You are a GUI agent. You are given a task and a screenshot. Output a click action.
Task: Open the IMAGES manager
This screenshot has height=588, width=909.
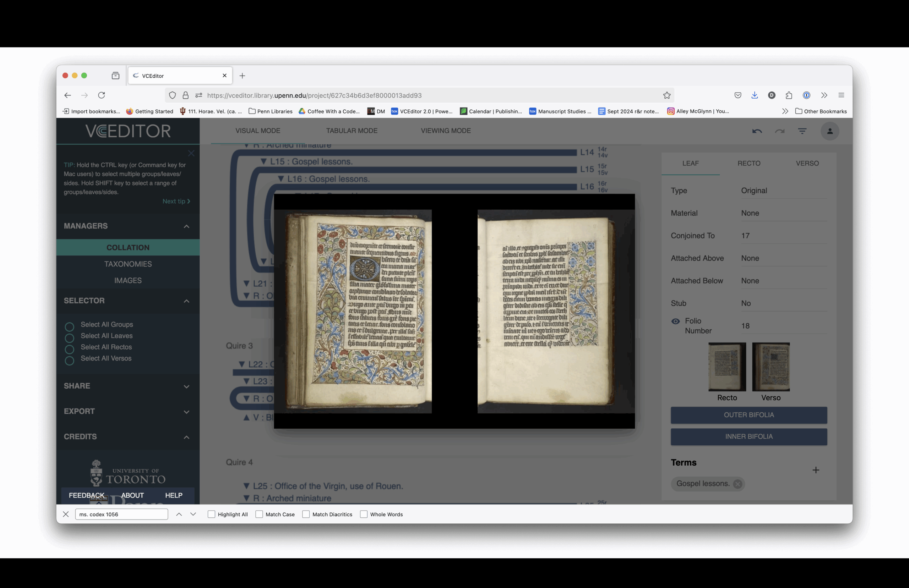tap(128, 281)
